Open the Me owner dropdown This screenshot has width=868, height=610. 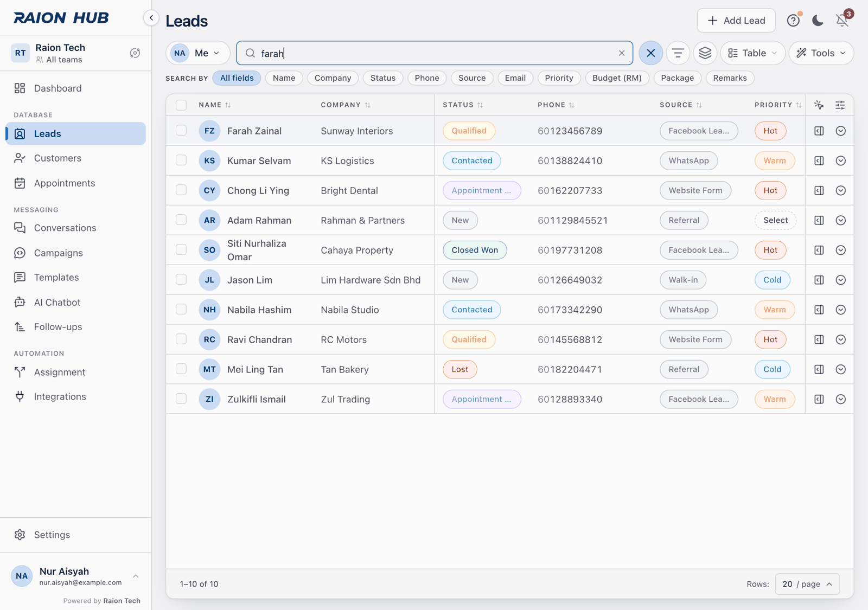(x=198, y=53)
